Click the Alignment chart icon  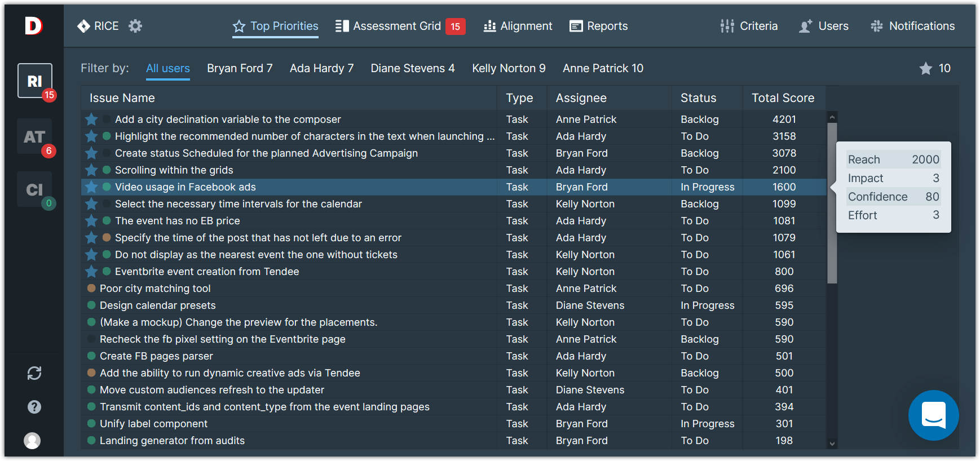(490, 26)
